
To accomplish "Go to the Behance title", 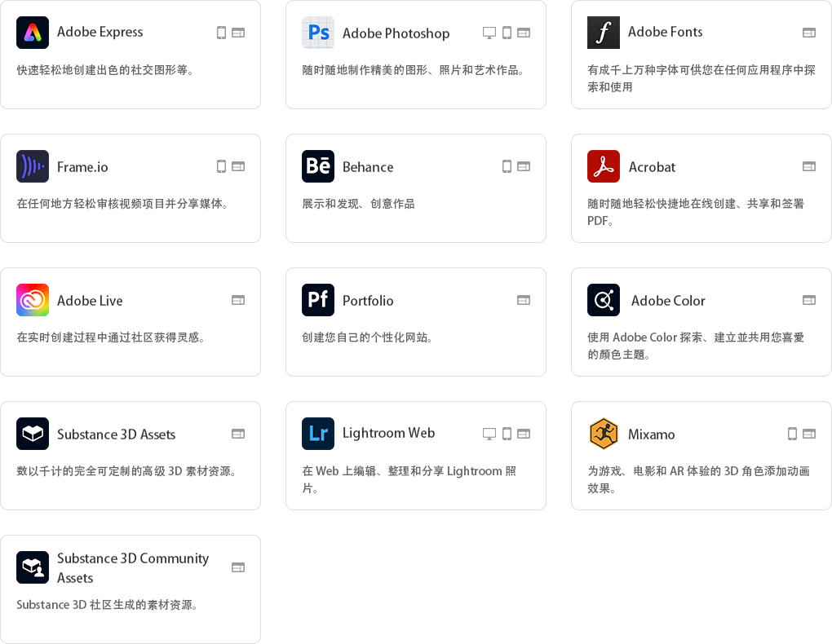I will [x=368, y=167].
